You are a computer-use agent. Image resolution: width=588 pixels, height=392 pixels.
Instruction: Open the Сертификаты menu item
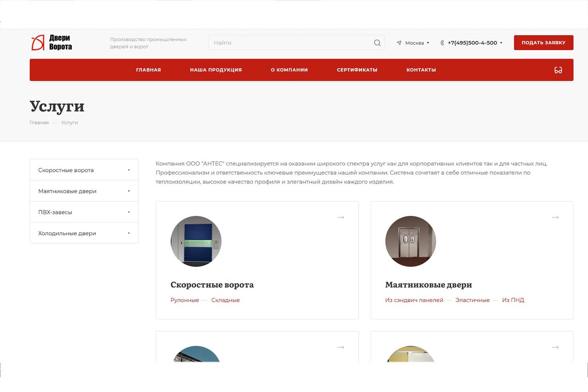pyautogui.click(x=357, y=70)
